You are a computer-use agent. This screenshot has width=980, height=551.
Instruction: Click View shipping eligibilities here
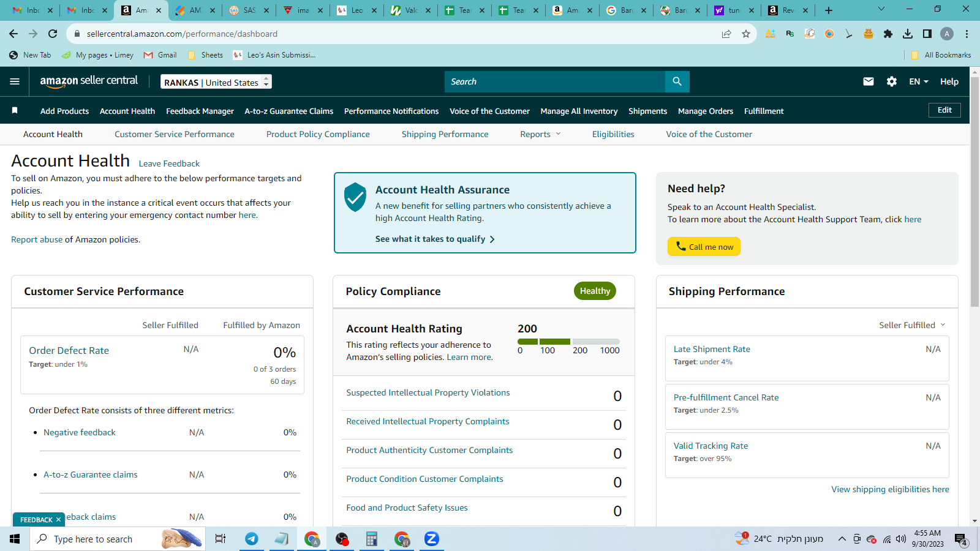point(890,489)
